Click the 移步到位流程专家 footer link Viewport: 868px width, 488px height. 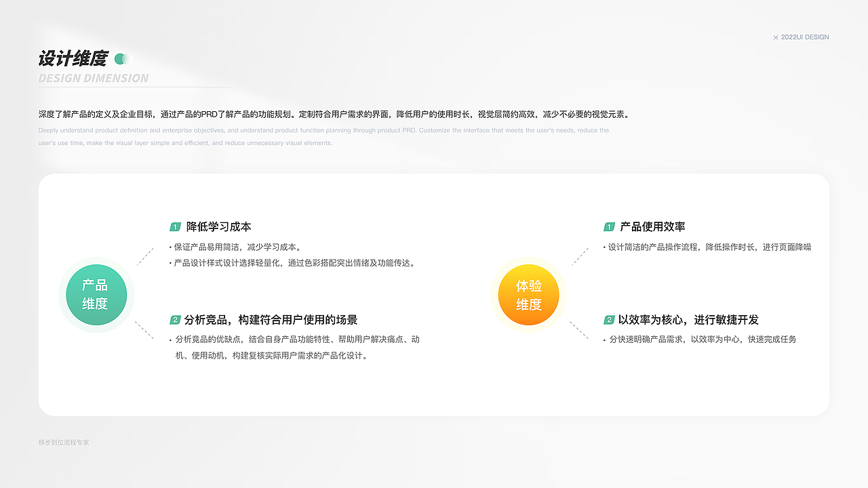(65, 443)
